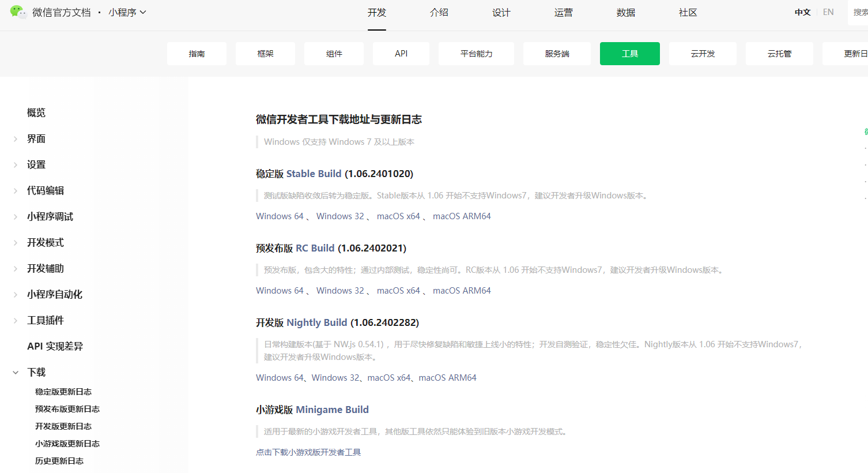Screen dimensions: 868x473
Task: Open 稳定版更新日志 sidebar item
Action: point(63,392)
